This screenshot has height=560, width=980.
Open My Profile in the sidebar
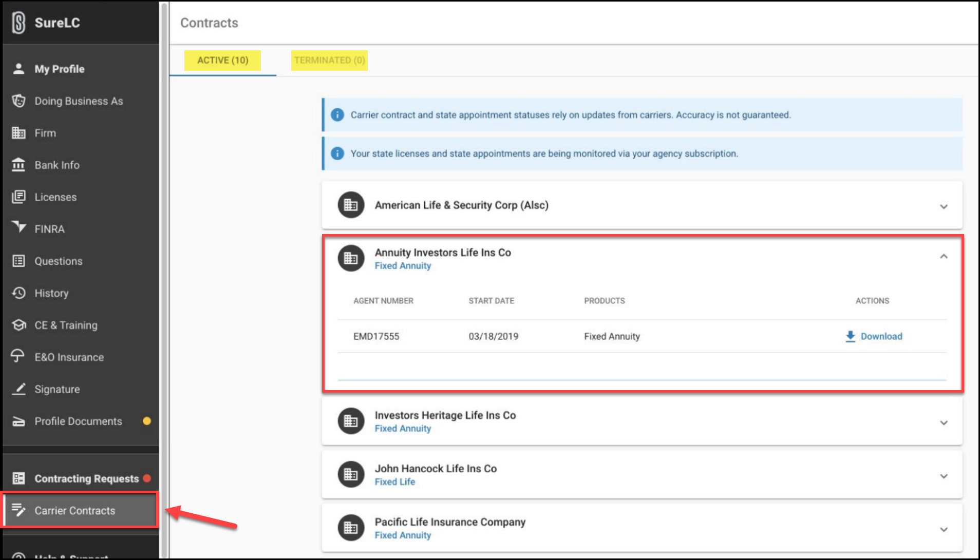click(x=81, y=69)
